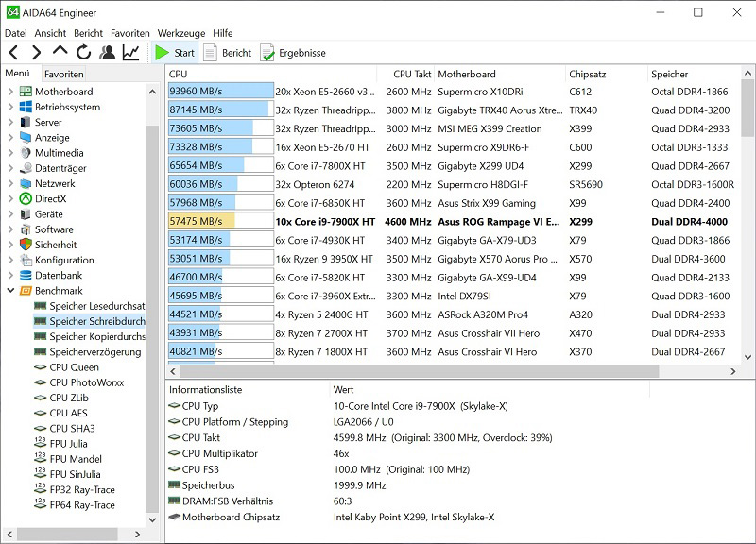Open the Werkzeuge menu

pyautogui.click(x=181, y=33)
